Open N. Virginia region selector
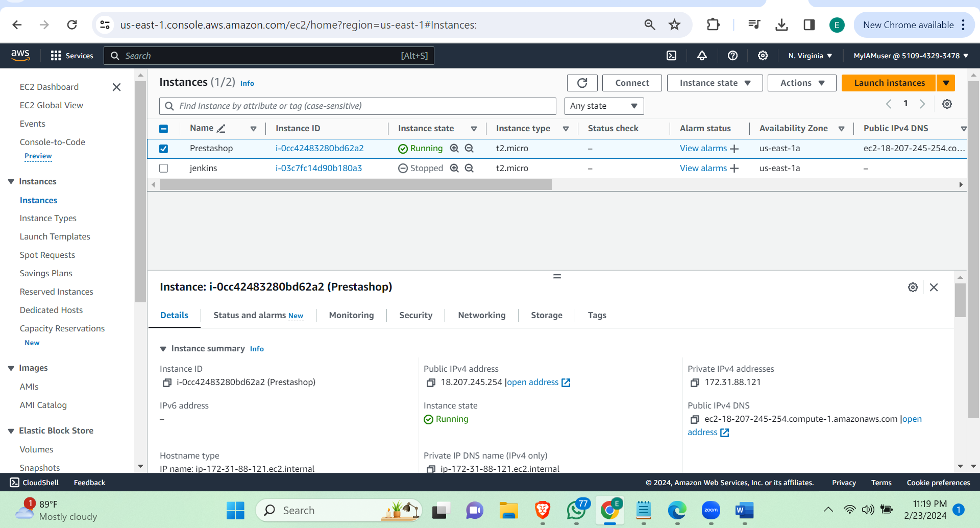 810,56
